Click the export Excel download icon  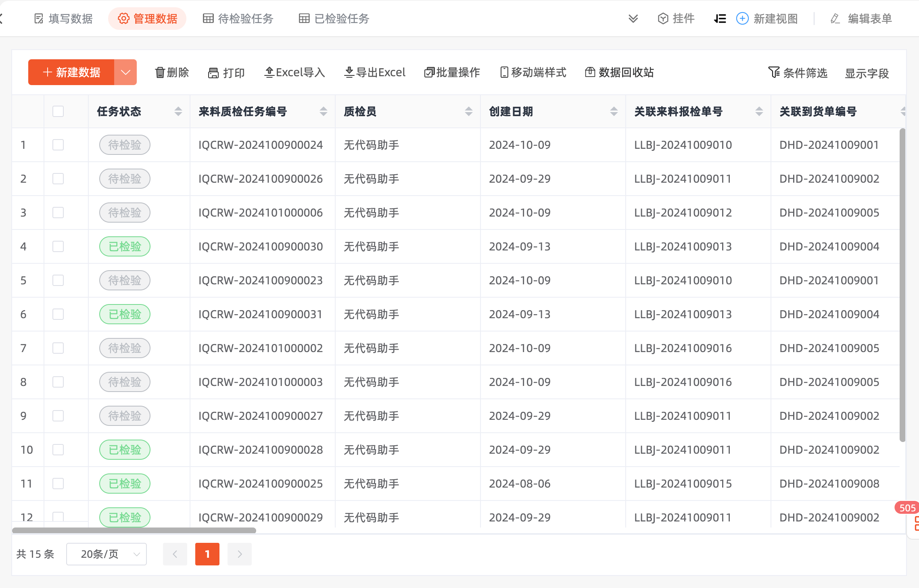[349, 72]
